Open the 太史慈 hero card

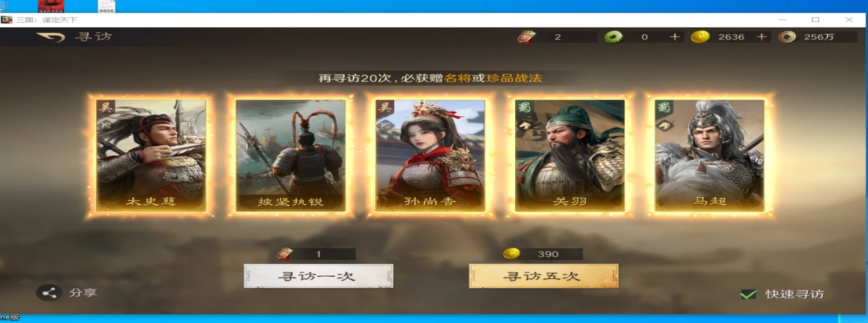pos(151,155)
